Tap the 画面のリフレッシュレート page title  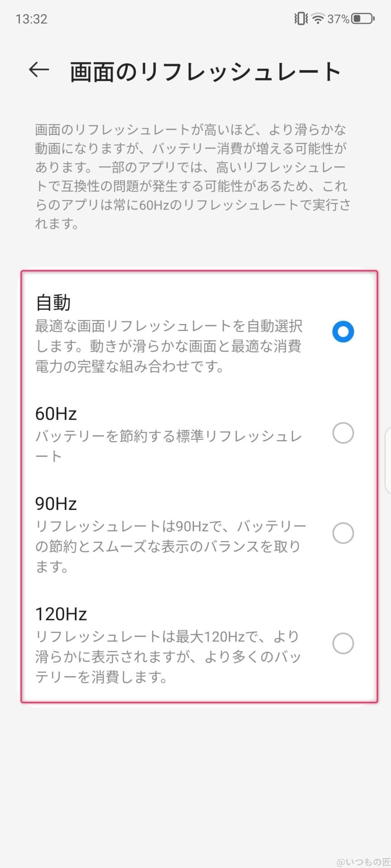click(x=205, y=71)
